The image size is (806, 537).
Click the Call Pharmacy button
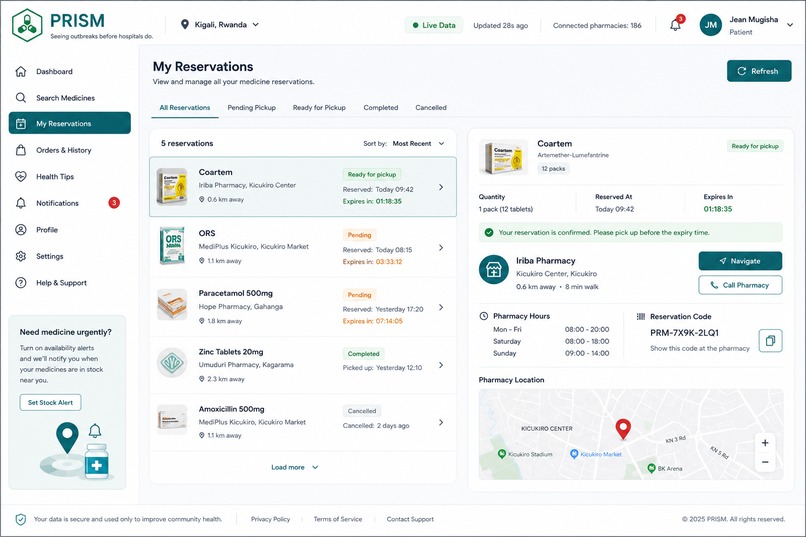(x=740, y=285)
